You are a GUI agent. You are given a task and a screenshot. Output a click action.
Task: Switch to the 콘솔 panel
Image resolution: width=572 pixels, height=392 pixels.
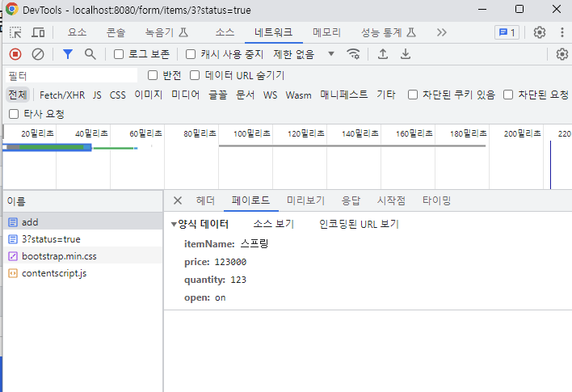click(116, 32)
